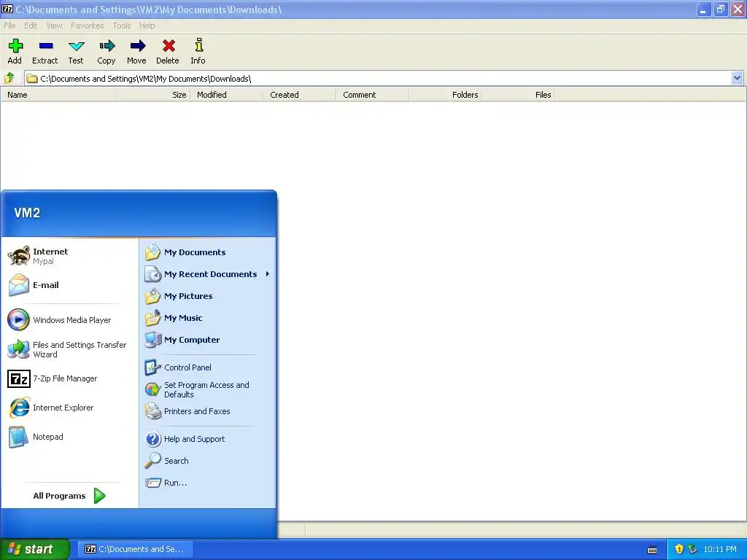The height and width of the screenshot is (560, 747).
Task: Click the network connection tray icon
Action: point(693,549)
